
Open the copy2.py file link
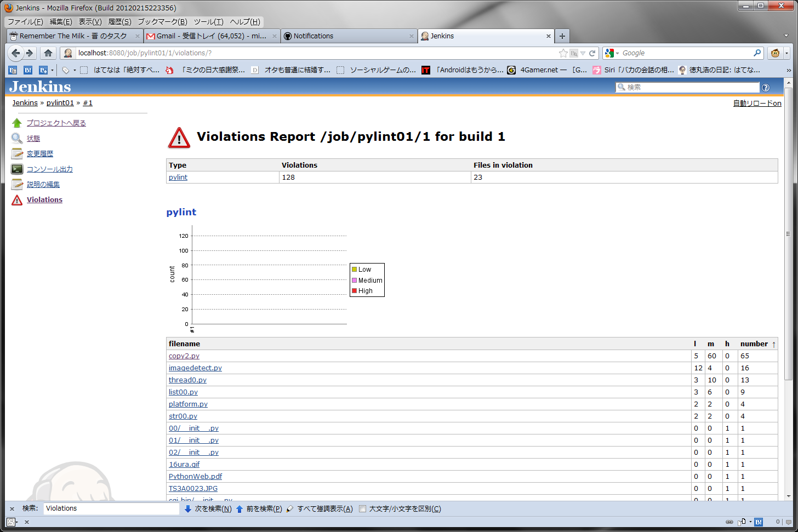click(184, 356)
